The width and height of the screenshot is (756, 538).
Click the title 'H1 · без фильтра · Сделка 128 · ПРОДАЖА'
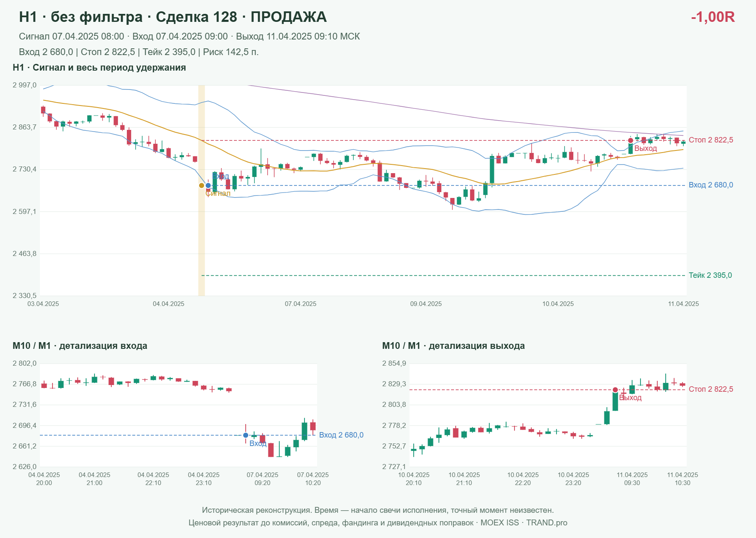pyautogui.click(x=173, y=17)
